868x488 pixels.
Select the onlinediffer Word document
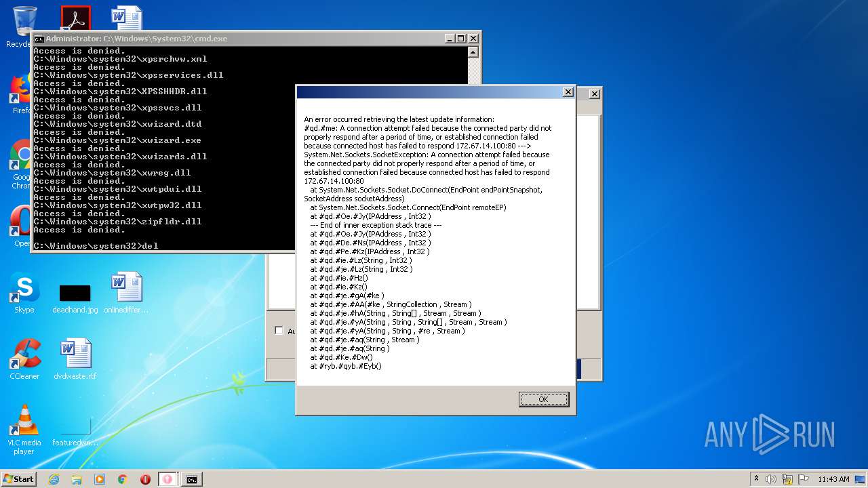126,293
